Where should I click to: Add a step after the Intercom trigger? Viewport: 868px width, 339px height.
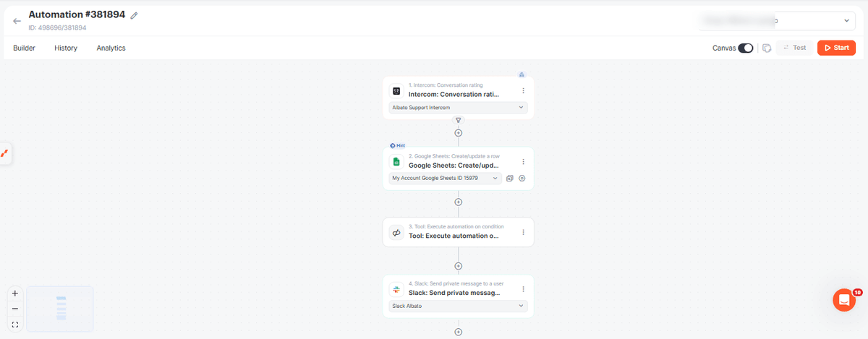458,133
